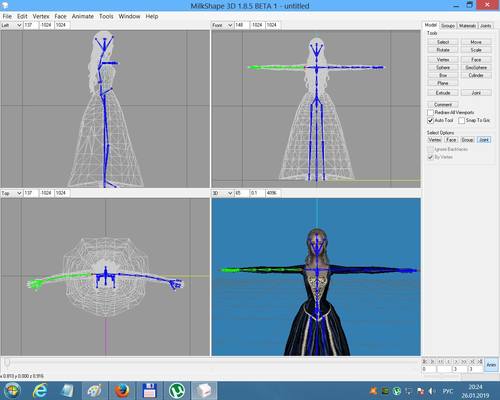Open the Animate menu
Viewport: 500px width, 400px height.
83,16
